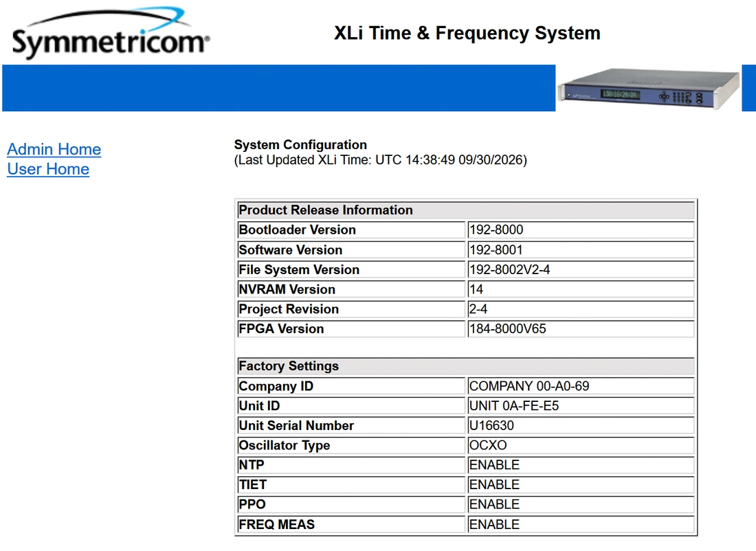Click the NTP row label
This screenshot has width=756, height=551.
click(x=252, y=464)
